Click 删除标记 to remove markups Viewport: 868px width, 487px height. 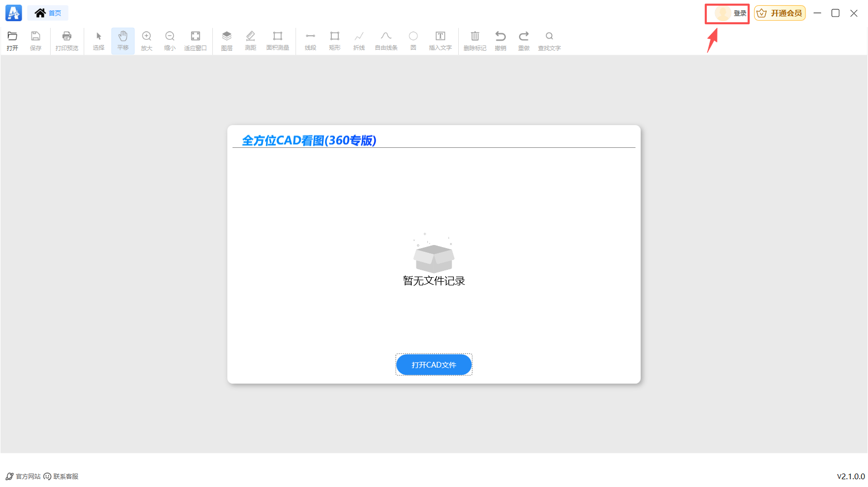tap(474, 41)
